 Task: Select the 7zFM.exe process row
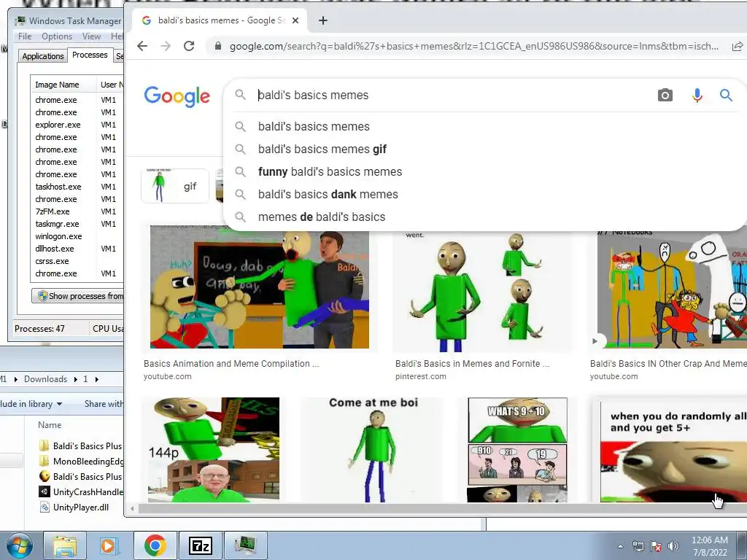pyautogui.click(x=76, y=211)
